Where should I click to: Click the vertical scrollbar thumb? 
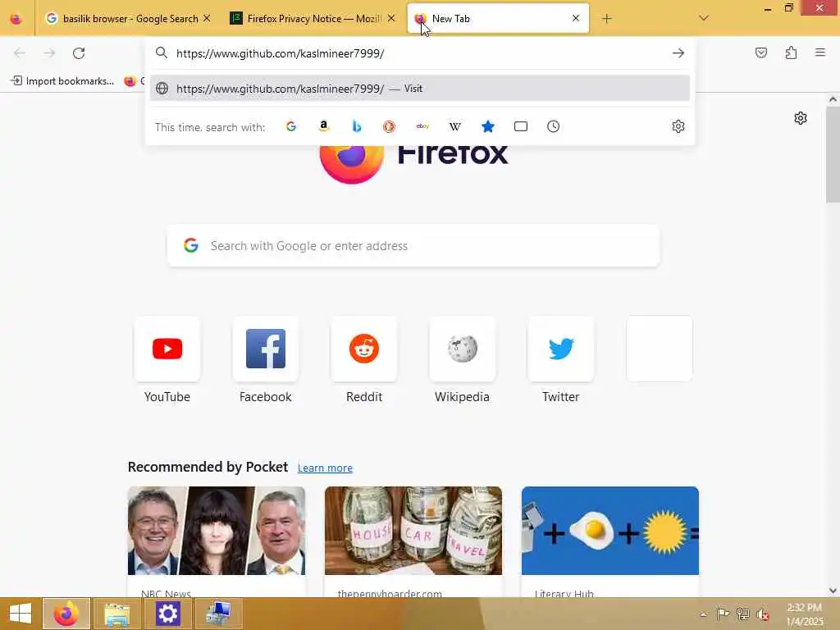[833, 154]
